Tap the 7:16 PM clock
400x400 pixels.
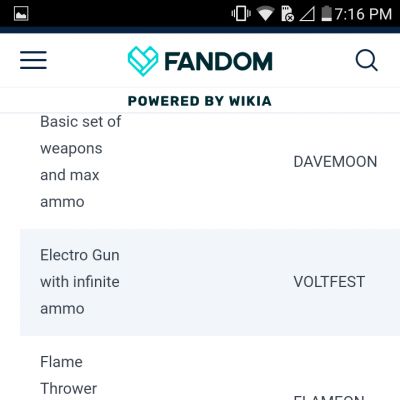[363, 14]
